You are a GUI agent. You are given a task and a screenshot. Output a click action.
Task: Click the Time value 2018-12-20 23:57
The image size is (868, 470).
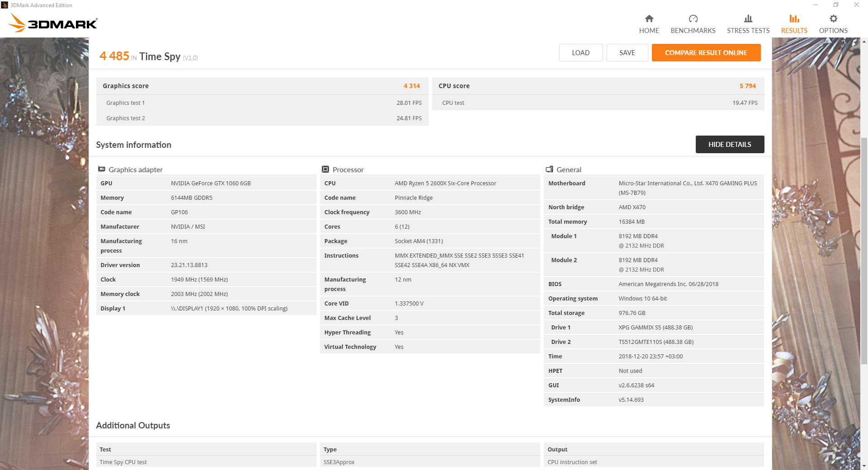click(651, 357)
